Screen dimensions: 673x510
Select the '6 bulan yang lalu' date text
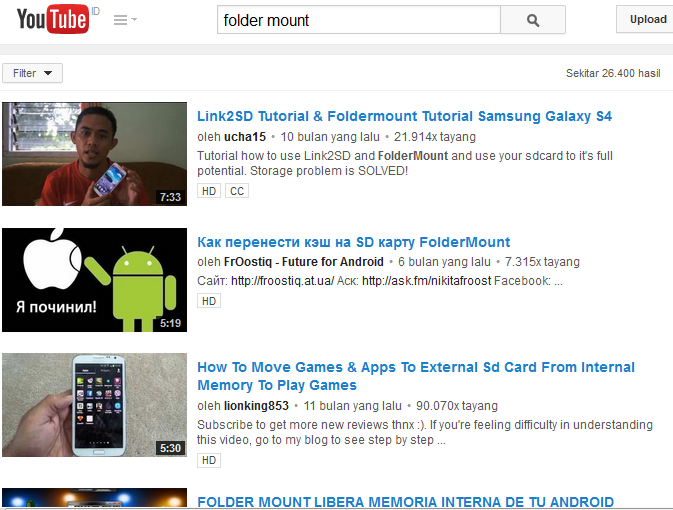tap(444, 262)
